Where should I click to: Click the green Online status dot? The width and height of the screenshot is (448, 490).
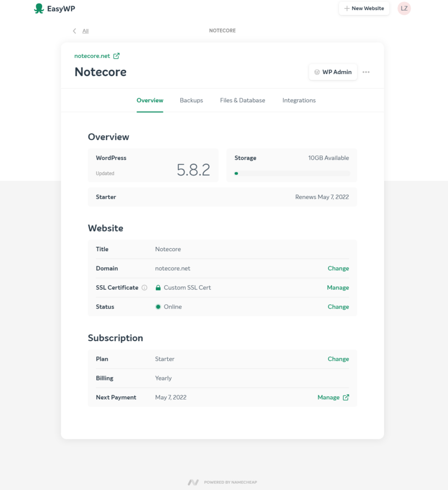pyautogui.click(x=158, y=307)
